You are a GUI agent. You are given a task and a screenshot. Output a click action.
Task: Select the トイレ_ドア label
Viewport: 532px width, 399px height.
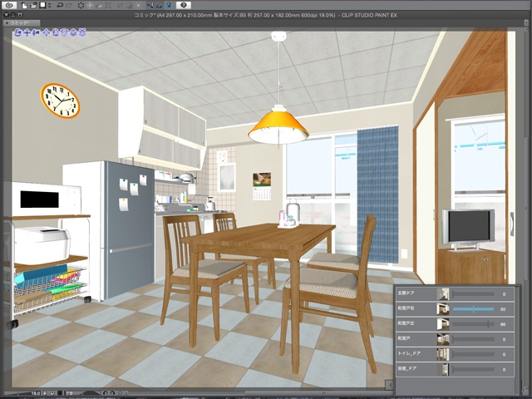pos(409,353)
